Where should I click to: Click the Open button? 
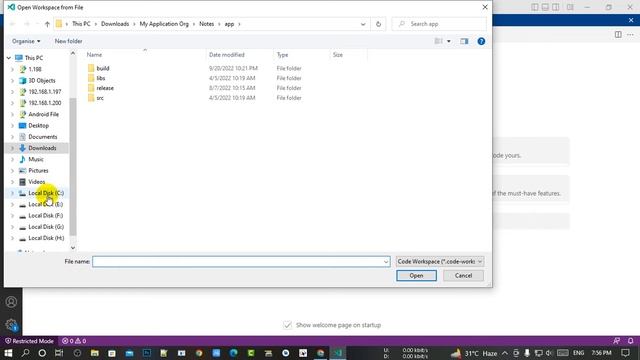tap(416, 276)
